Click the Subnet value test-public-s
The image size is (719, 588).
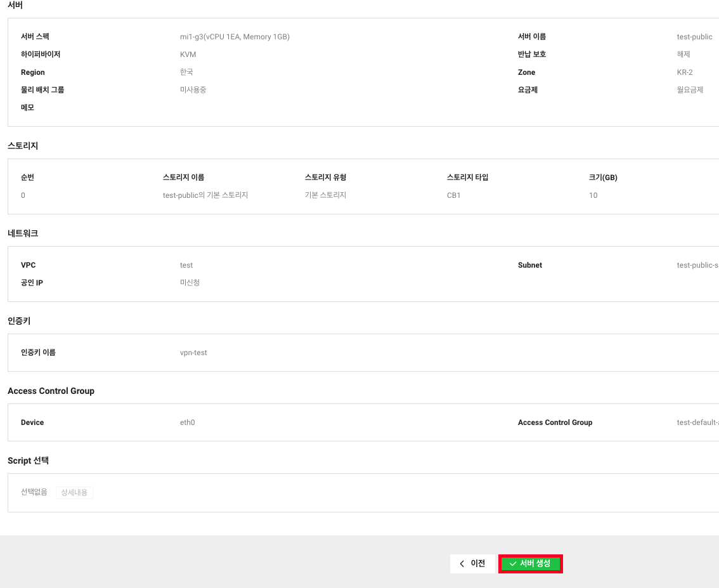(697, 265)
